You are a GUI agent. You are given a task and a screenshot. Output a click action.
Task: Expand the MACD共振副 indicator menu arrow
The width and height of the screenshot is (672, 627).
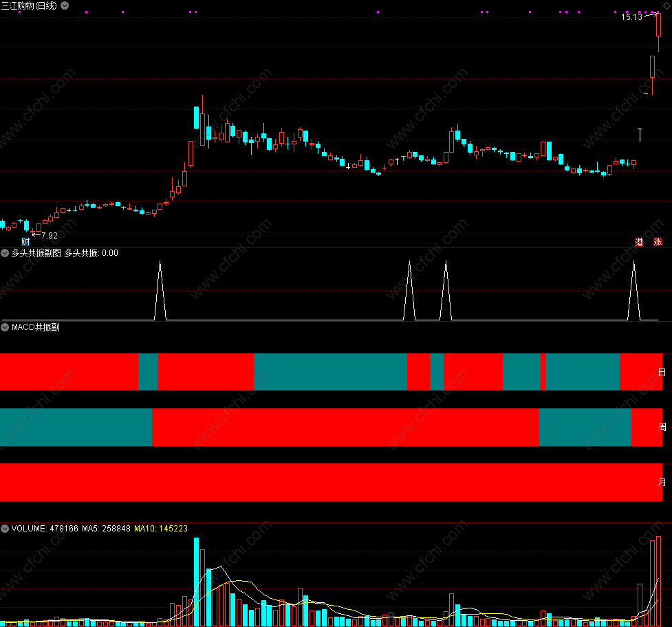pos(5,327)
